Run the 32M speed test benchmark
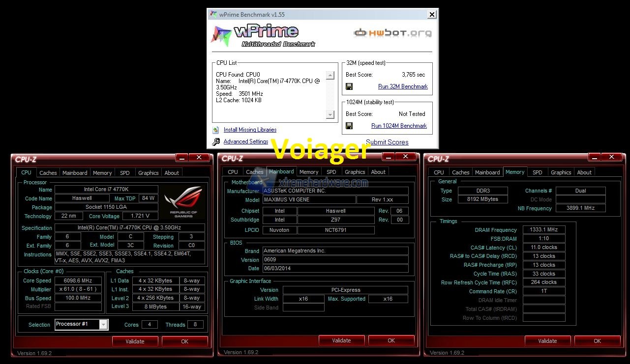This screenshot has width=630, height=364. click(x=403, y=86)
